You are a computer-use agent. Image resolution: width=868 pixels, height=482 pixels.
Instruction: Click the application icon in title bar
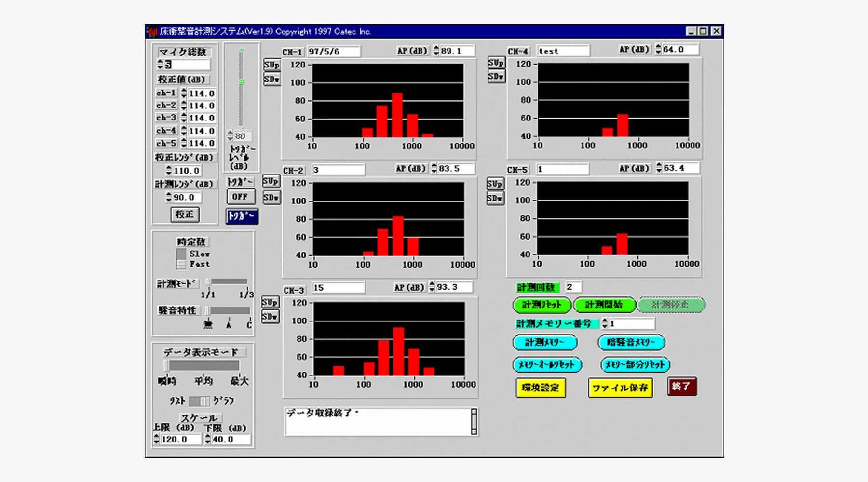[x=152, y=32]
